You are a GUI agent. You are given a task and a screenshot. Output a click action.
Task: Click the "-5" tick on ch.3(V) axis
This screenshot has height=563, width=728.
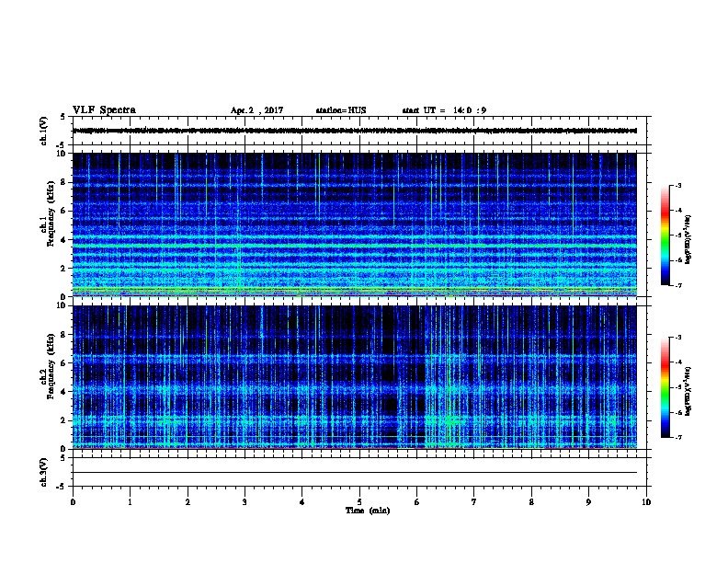62,487
